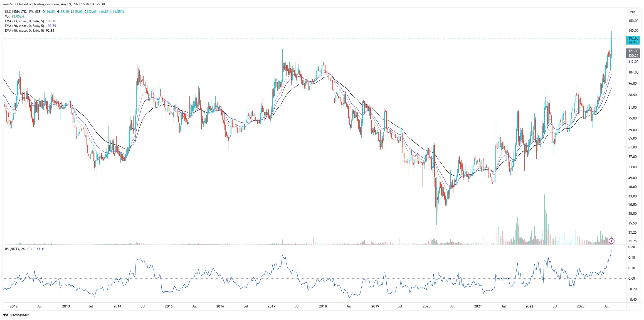Image resolution: width=644 pixels, height=320 pixels.
Task: Toggle the Vol volume indicator legend
Action: click(7, 16)
